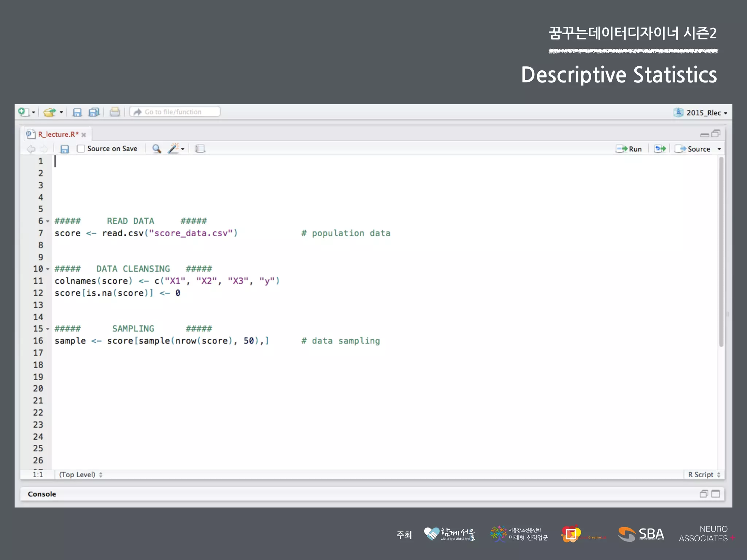747x560 pixels.
Task: Click the Run button
Action: pyautogui.click(x=629, y=149)
